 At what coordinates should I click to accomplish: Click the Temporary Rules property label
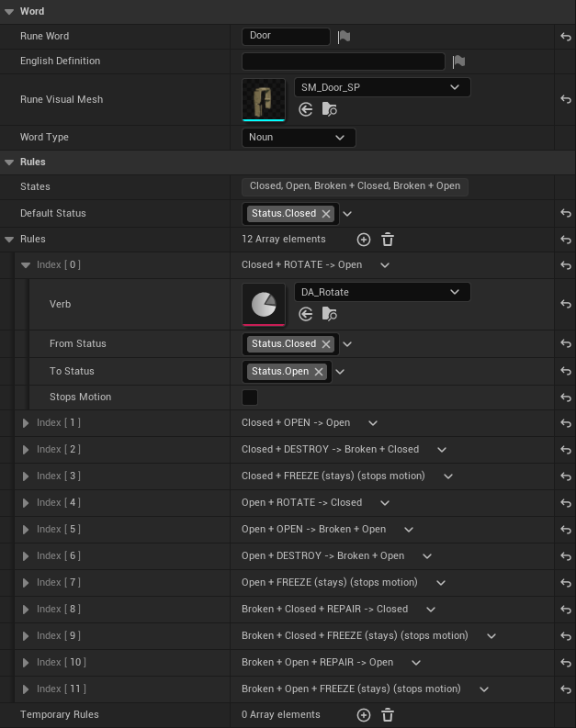pos(60,714)
